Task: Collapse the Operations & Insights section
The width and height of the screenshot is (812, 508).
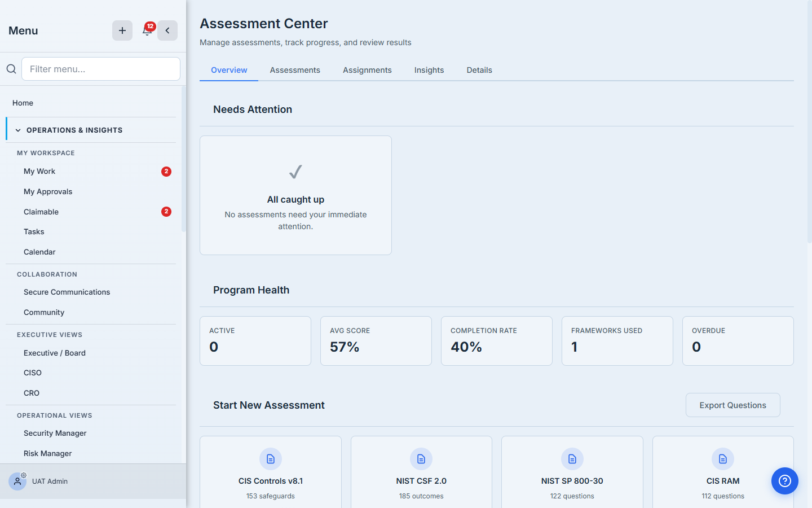Action: tap(91, 130)
